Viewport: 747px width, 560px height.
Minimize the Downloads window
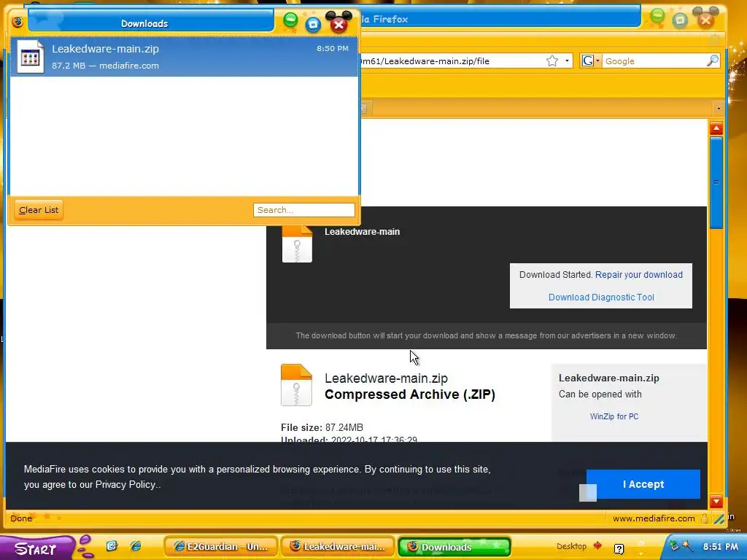tap(290, 20)
